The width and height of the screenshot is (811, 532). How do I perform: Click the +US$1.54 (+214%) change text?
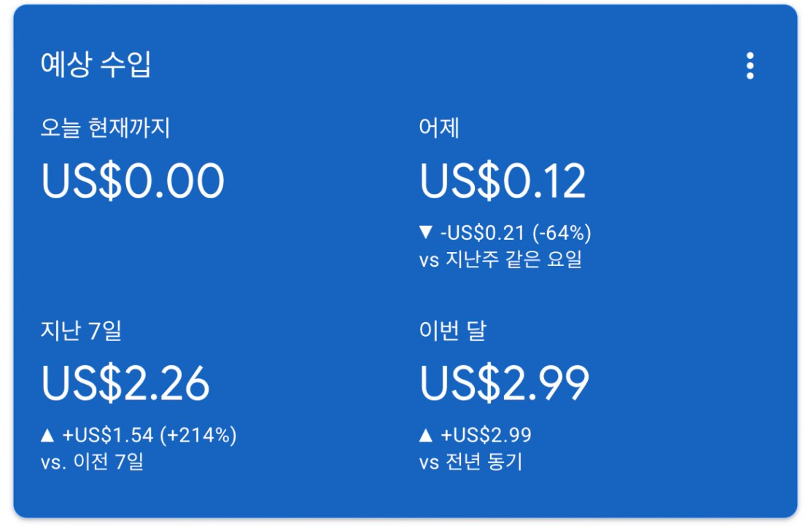coord(150,436)
